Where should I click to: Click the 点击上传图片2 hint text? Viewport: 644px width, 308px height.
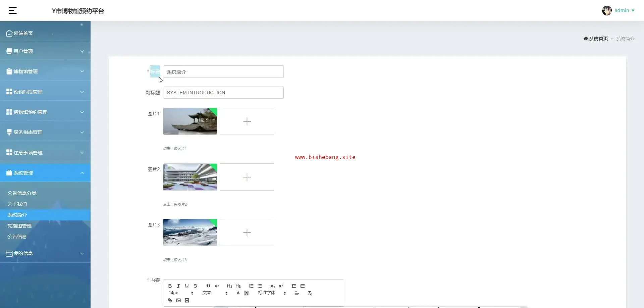(175, 204)
